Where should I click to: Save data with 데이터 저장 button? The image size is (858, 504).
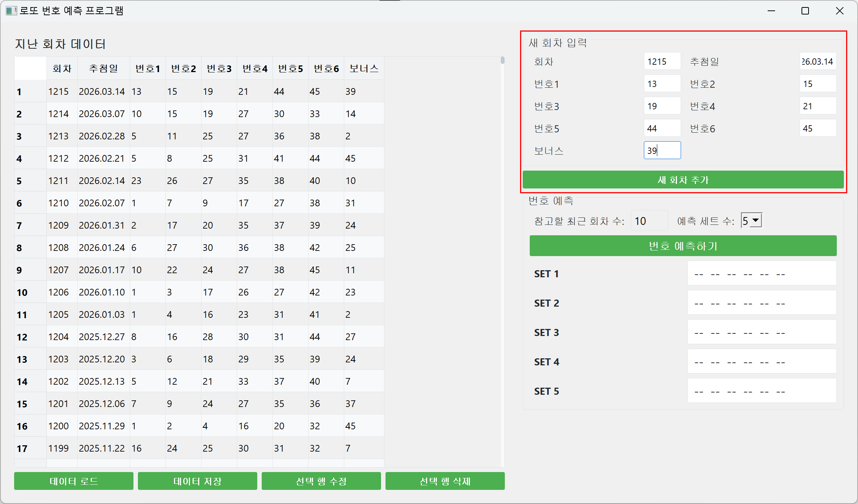coord(197,481)
